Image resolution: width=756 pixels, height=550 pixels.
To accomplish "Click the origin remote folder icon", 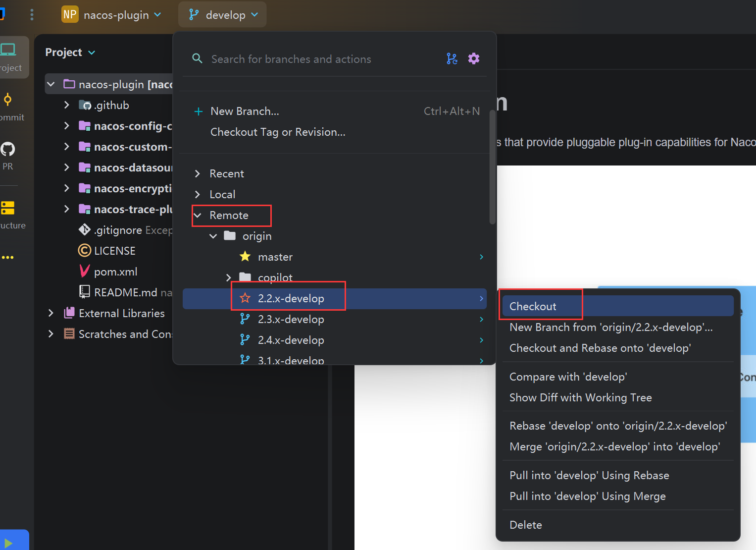I will point(230,235).
